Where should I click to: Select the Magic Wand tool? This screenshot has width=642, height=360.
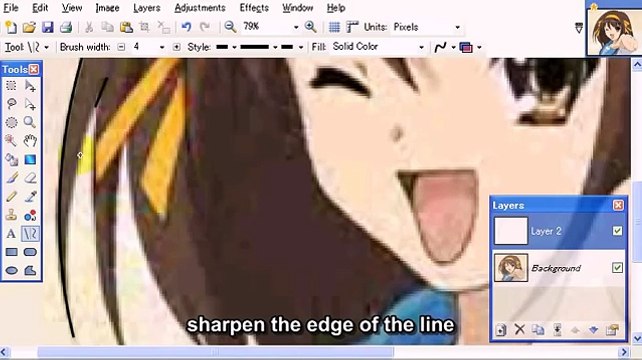11,141
